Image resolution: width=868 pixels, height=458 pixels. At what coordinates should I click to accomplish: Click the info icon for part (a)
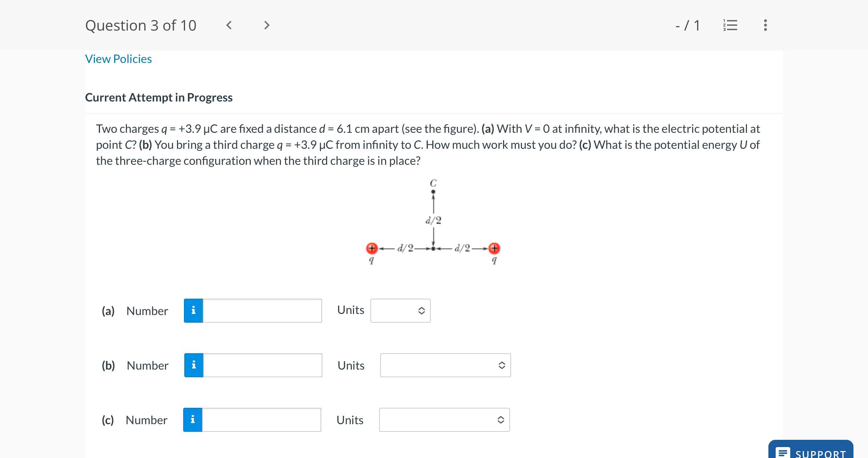[193, 311]
